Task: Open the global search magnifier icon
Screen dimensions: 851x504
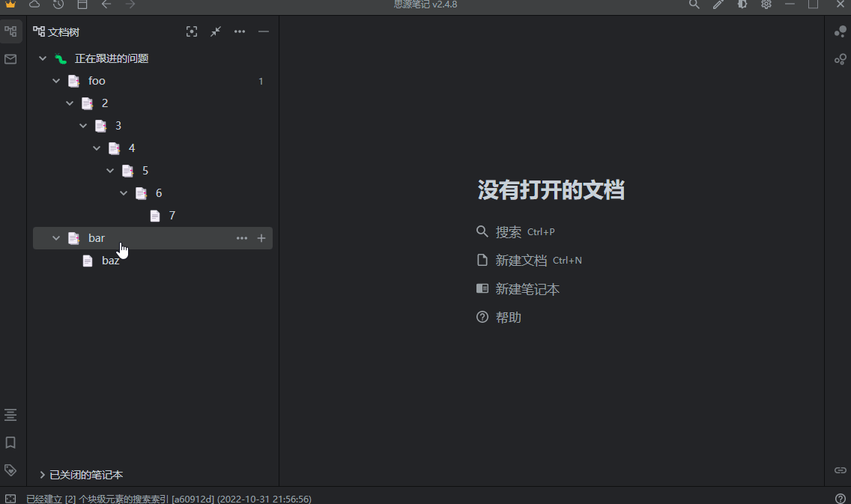Action: coord(694,4)
